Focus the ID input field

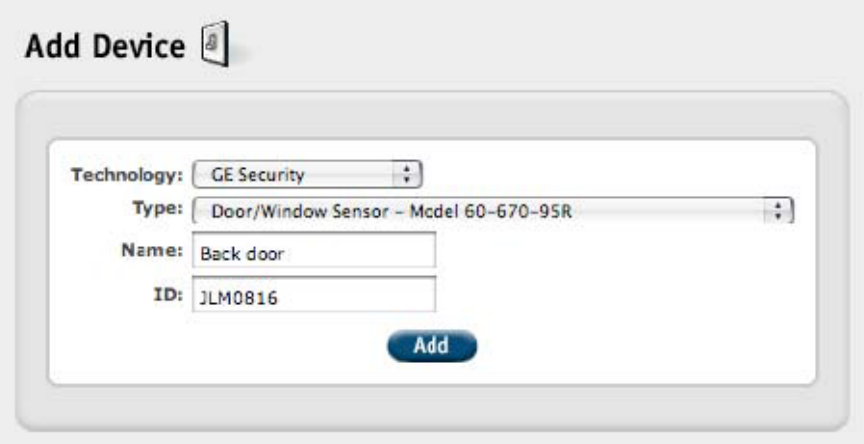314,294
